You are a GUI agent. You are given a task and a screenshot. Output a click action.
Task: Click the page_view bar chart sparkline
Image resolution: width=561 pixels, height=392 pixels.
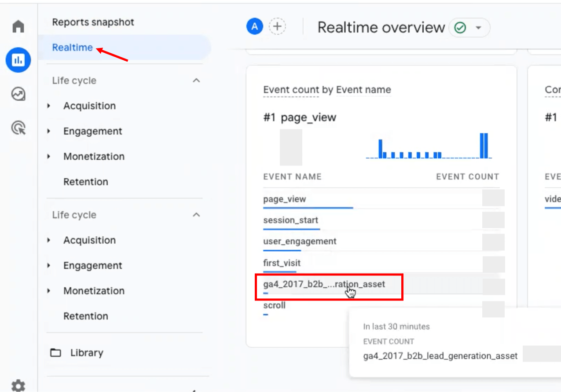pyautogui.click(x=429, y=146)
